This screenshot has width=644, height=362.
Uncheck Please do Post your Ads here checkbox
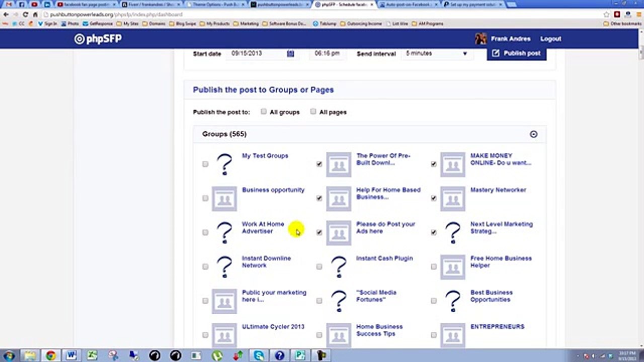point(319,232)
